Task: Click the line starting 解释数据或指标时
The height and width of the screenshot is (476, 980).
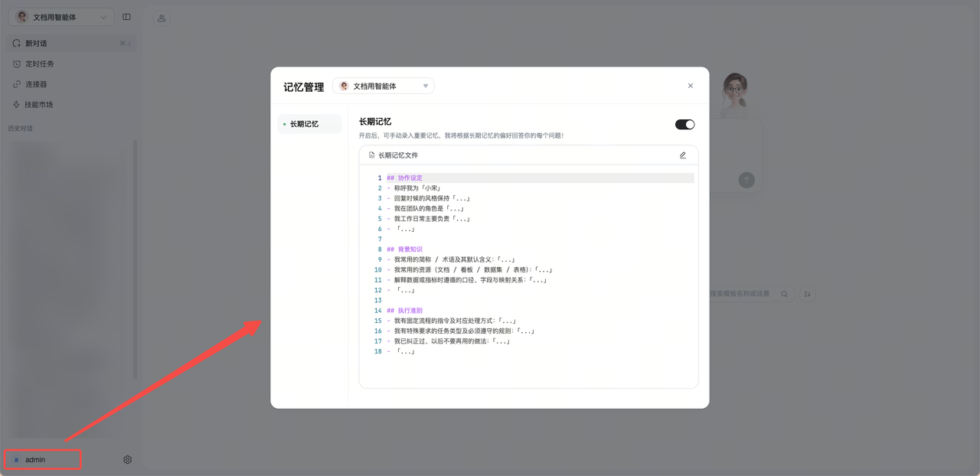Action: [467, 280]
